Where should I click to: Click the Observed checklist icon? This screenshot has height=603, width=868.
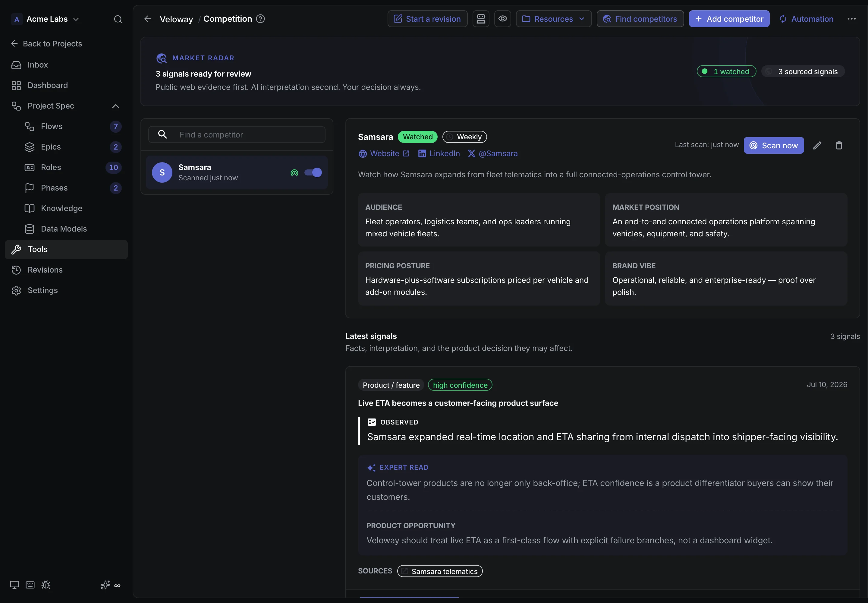(372, 422)
